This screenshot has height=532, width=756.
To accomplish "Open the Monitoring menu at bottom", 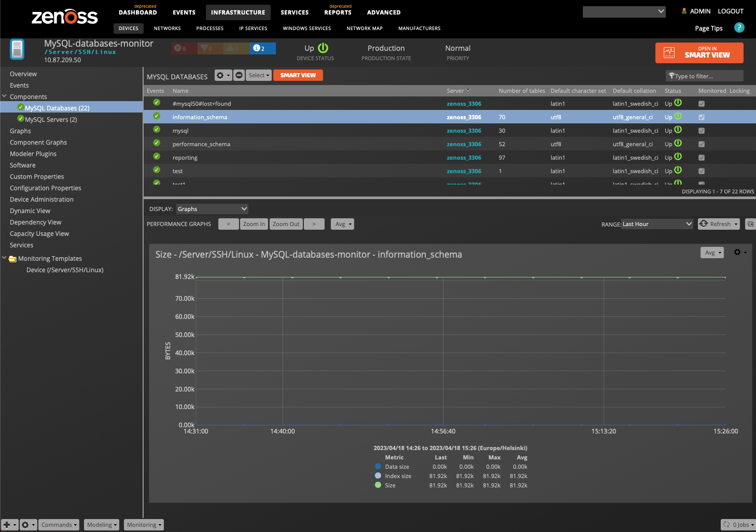I will tap(144, 525).
